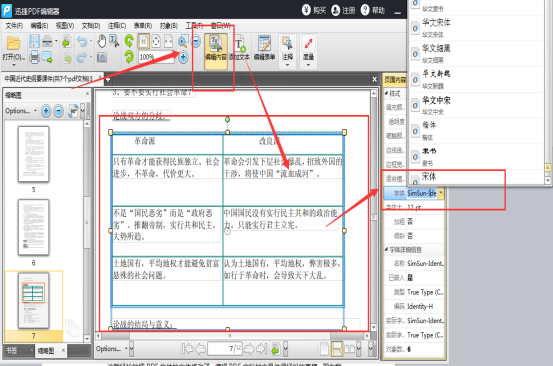Screen dimensions: 553x366
Task: Open the 字体 SimSun font dropdown arrow
Action: click(440, 193)
